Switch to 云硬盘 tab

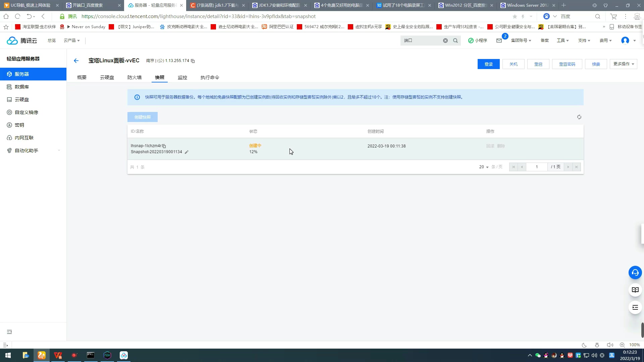pos(107,77)
